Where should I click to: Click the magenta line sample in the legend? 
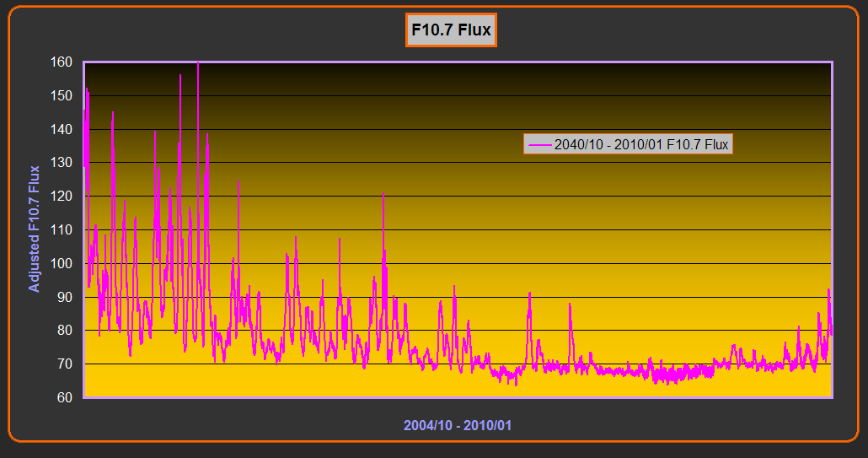[539, 144]
